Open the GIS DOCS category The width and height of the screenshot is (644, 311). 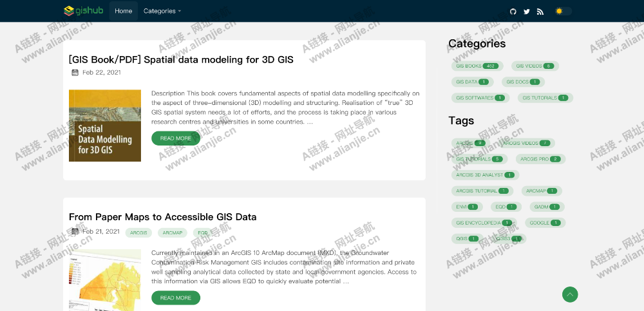coord(523,82)
